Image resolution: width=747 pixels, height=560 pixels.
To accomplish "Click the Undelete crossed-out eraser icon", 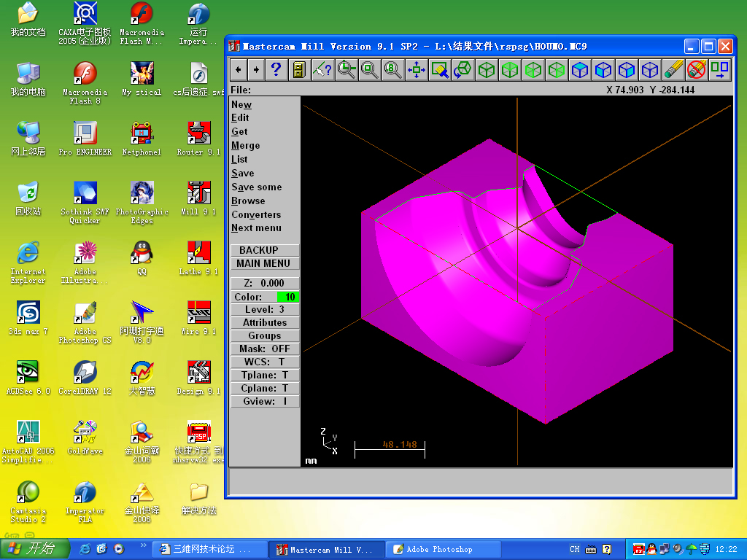I will [697, 70].
